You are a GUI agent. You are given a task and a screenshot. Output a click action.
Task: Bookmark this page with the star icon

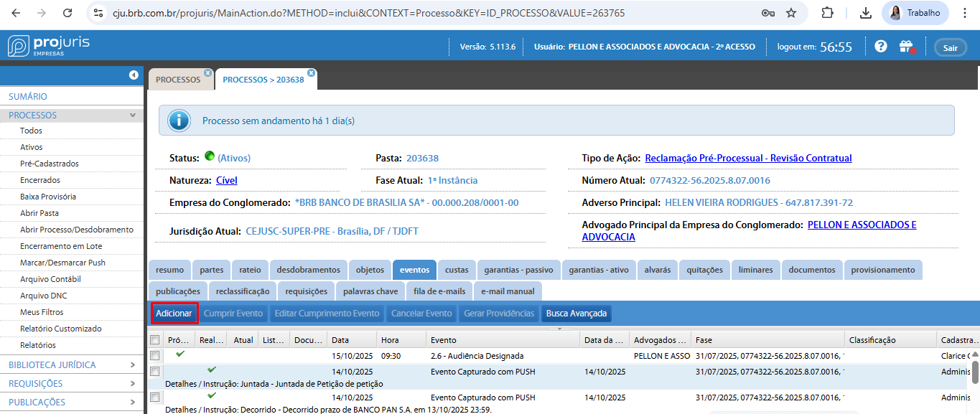point(791,13)
